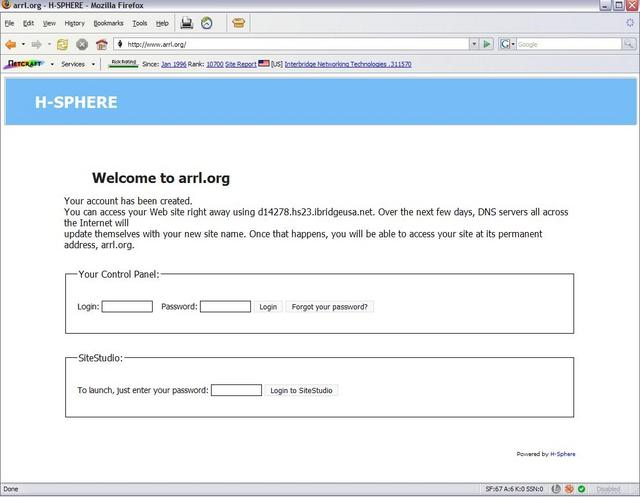The width and height of the screenshot is (640, 497).
Task: Click the green checkmark status icon
Action: click(x=582, y=488)
